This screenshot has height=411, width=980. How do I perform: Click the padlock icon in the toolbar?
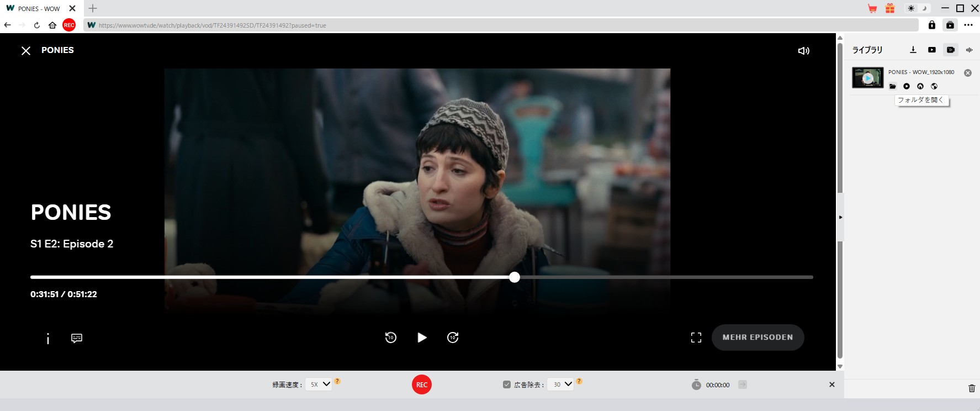point(932,25)
